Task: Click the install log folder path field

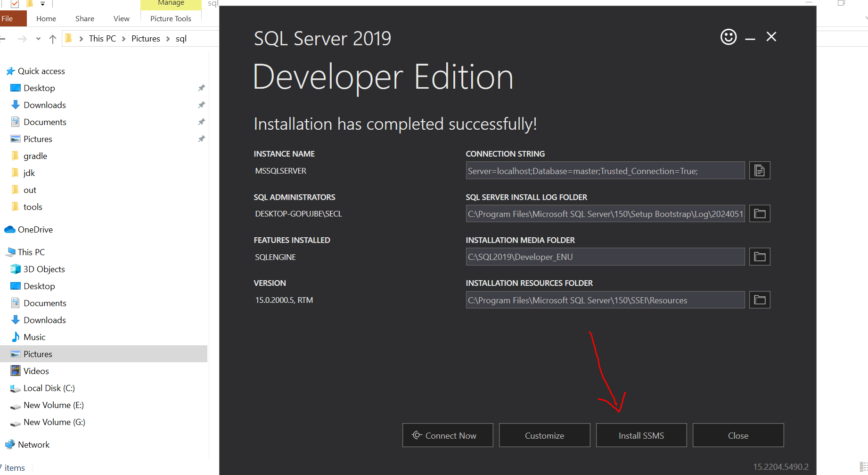Action: click(605, 214)
